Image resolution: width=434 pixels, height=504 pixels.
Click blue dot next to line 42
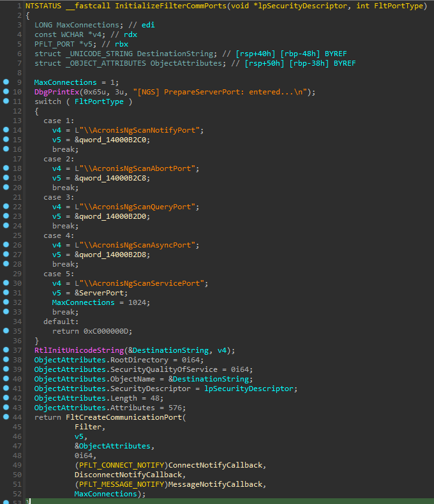[x=6, y=397]
